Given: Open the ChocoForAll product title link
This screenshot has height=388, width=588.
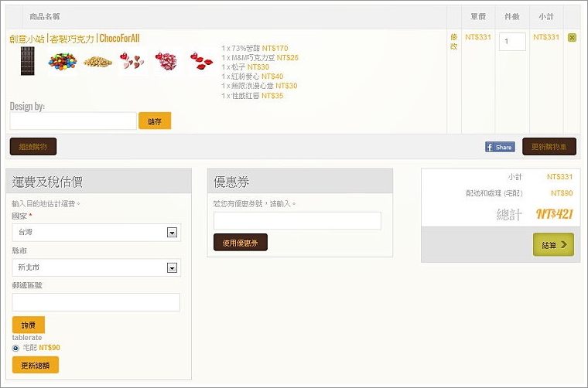Looking at the screenshot, I should (74, 39).
